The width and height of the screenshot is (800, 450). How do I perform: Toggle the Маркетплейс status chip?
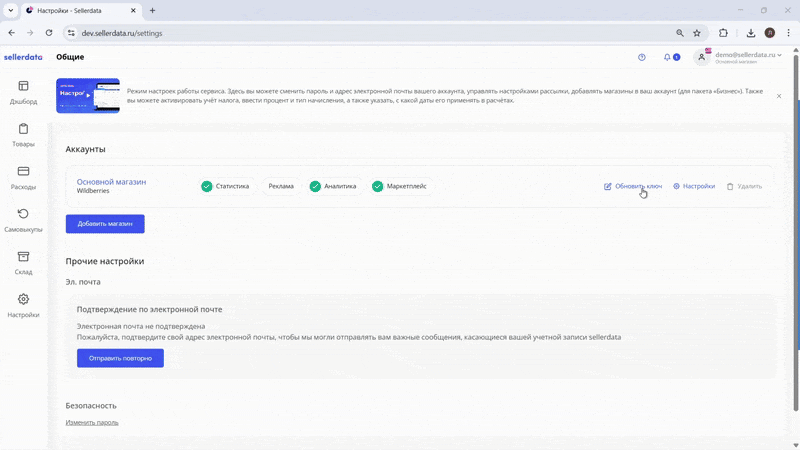402,186
